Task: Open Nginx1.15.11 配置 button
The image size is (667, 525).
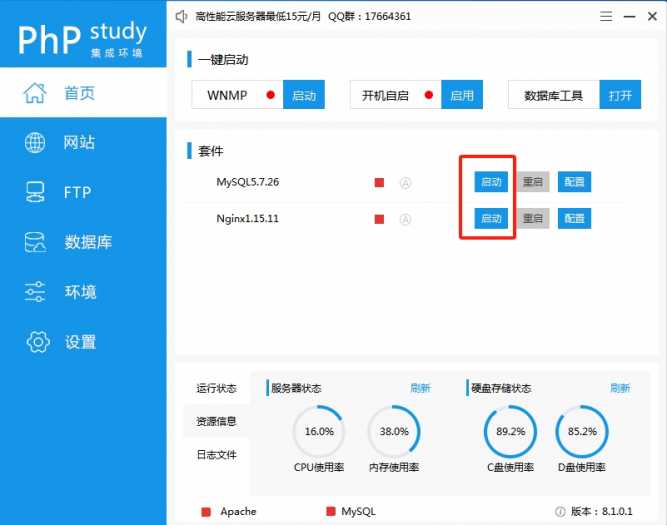Action: (574, 219)
